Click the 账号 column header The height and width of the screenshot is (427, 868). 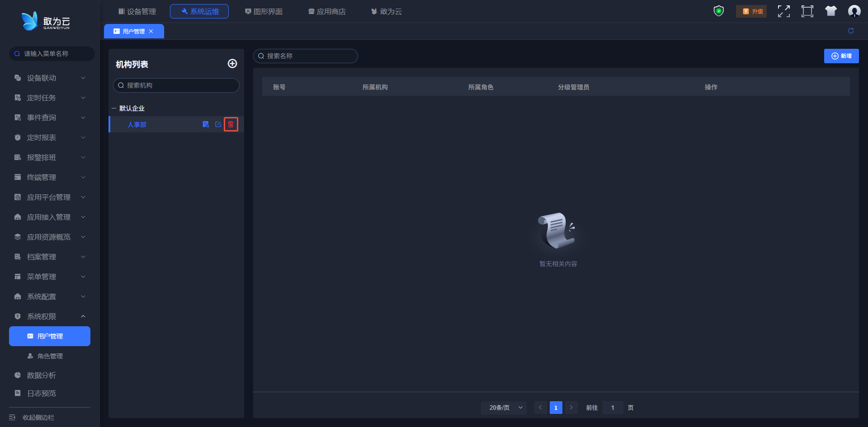click(279, 87)
